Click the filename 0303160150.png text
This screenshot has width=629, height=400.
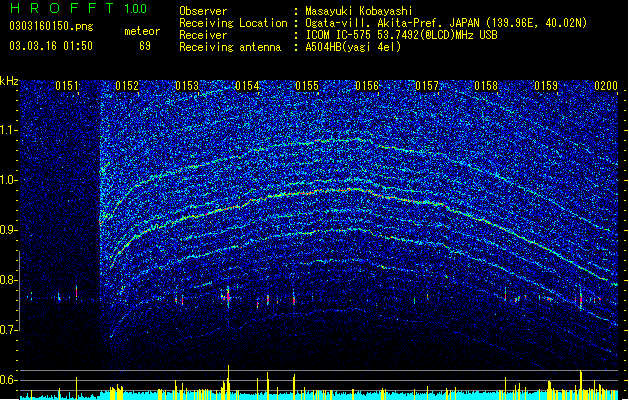51,26
